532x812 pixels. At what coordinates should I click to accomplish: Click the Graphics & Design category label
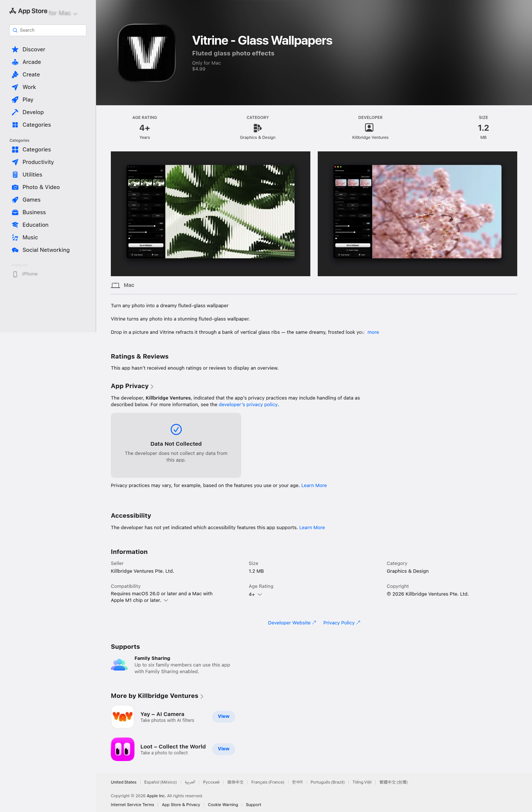[x=258, y=138]
